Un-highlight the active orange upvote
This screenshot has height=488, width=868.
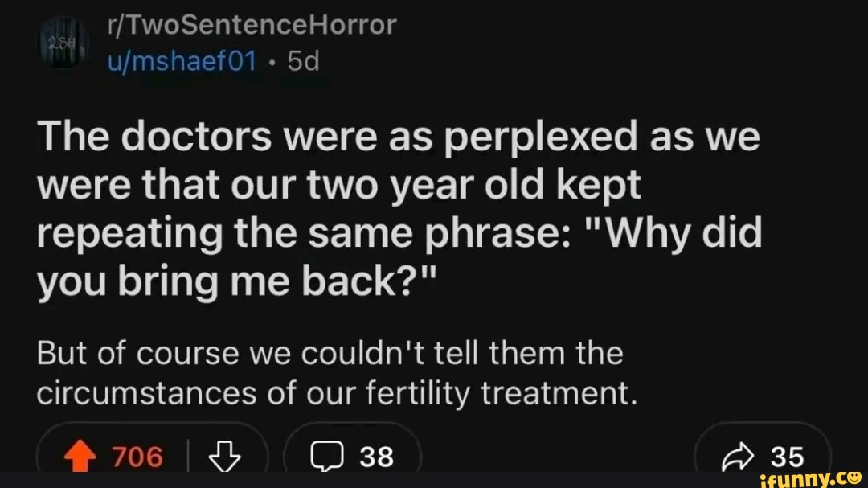tap(79, 455)
